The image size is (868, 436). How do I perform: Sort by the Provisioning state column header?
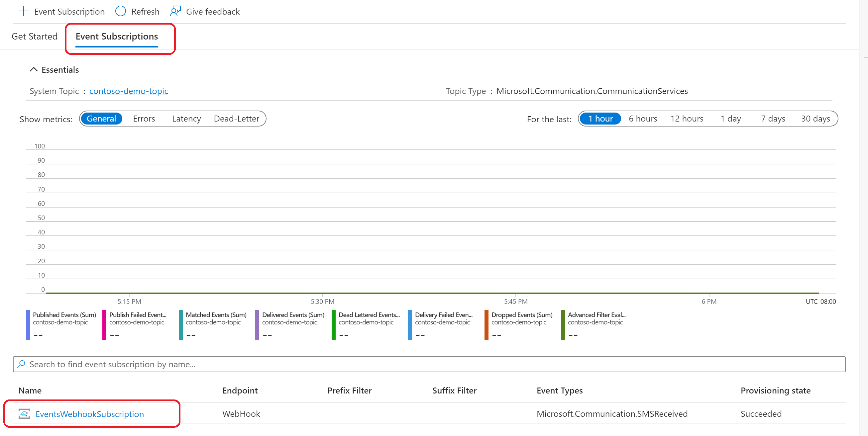775,391
